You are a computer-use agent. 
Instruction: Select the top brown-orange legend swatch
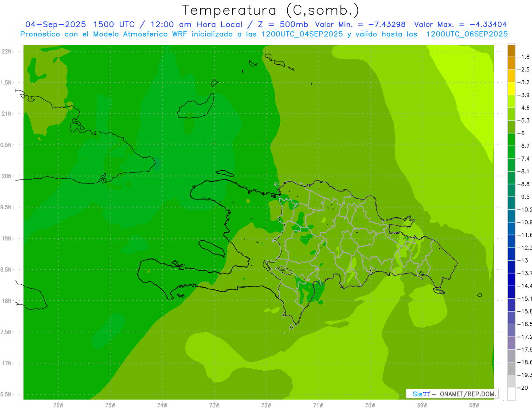pos(511,51)
